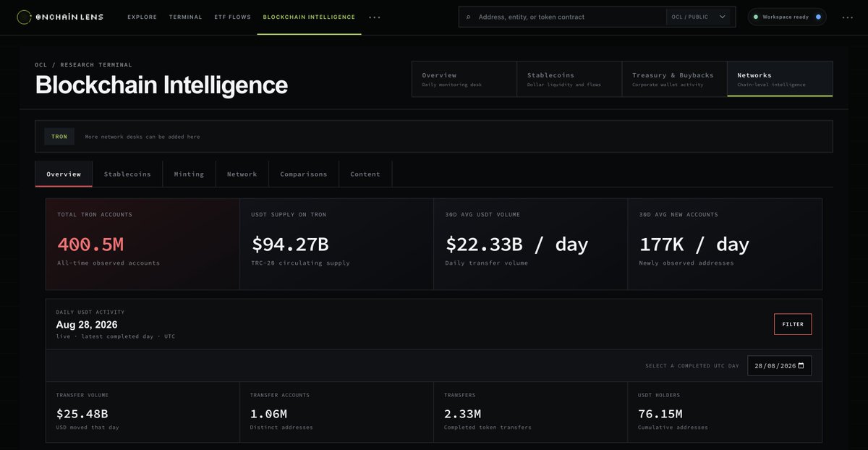Expand the more nav items ellipsis
This screenshot has height=450, width=868.
[375, 17]
